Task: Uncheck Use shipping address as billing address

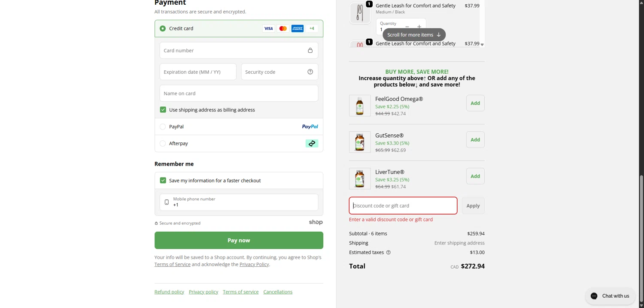Action: 163,110
